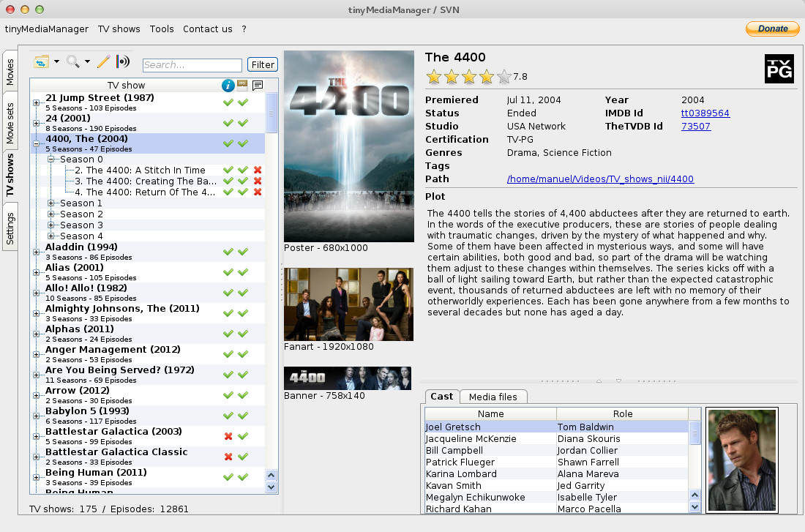Viewport: 805px width, 532px height.
Task: Click the TV show list scrollbar thumb
Action: (272, 113)
